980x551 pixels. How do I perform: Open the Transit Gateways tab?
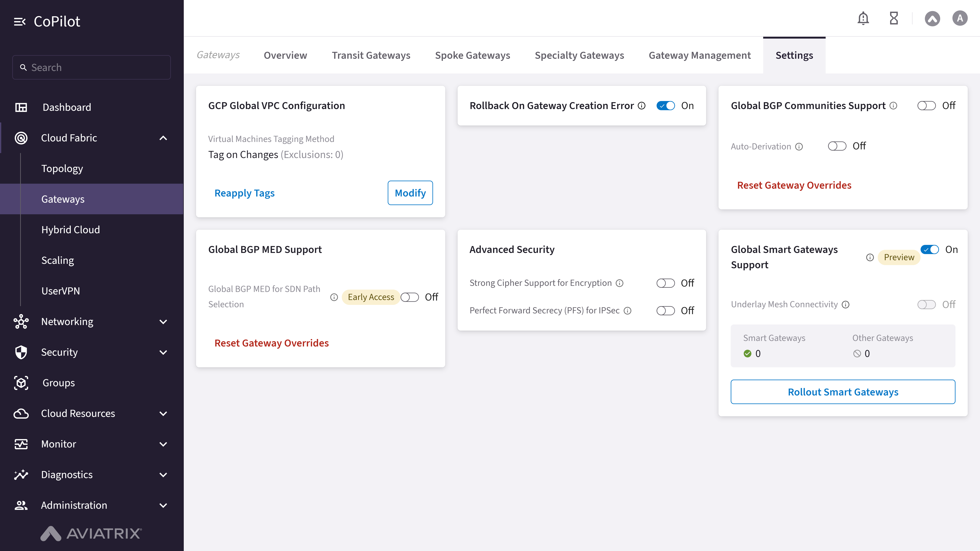371,55
